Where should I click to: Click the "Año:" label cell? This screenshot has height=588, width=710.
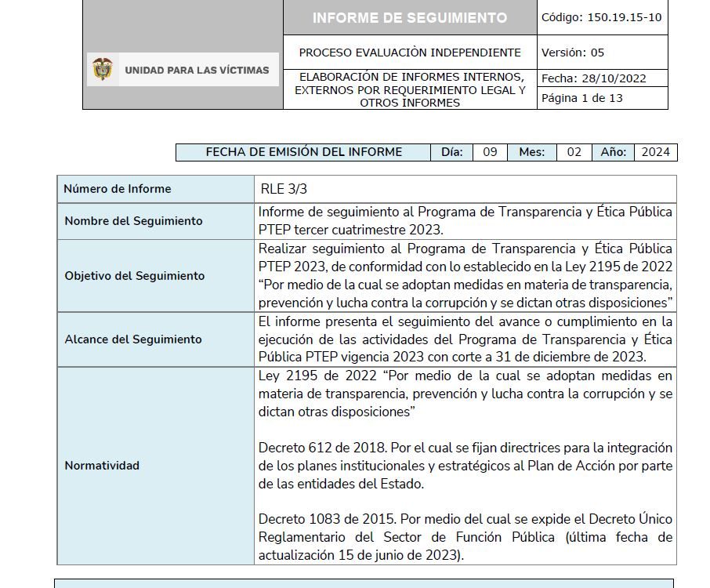tap(614, 152)
